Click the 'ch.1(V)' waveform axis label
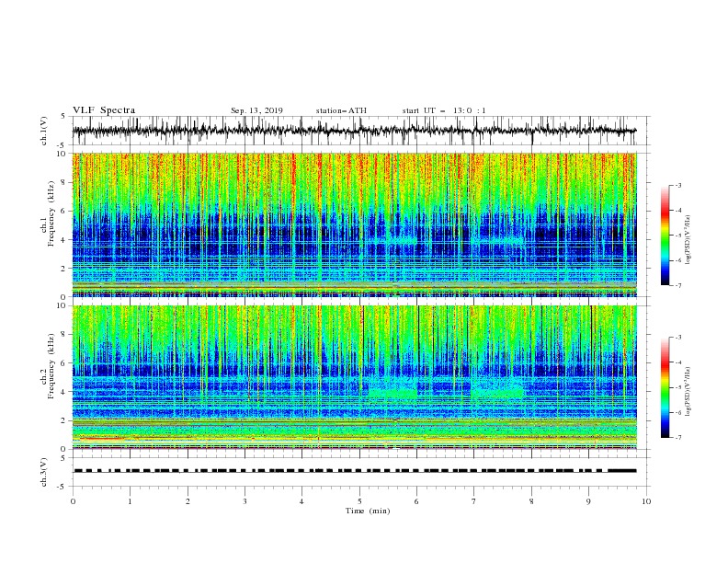728x563 pixels. [x=44, y=131]
